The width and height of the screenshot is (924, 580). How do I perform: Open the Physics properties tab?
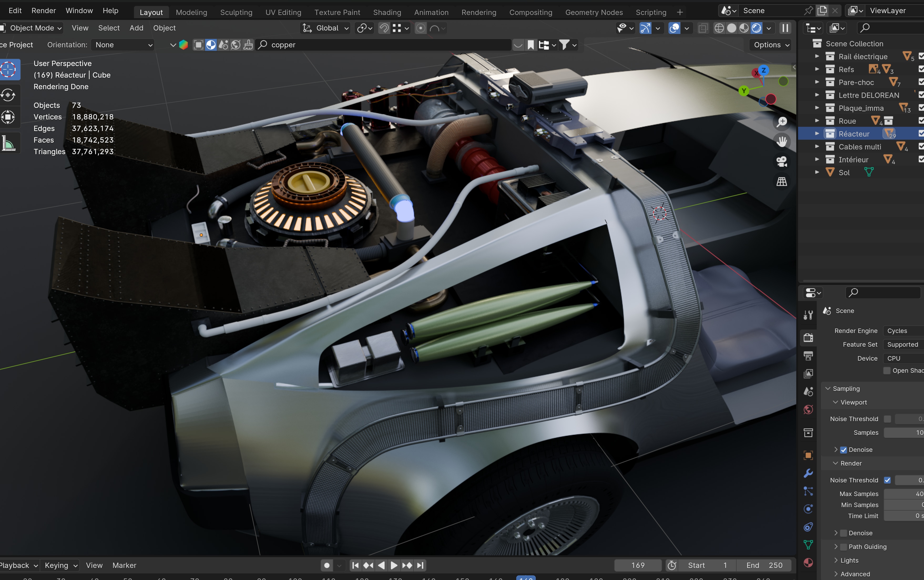click(808, 509)
